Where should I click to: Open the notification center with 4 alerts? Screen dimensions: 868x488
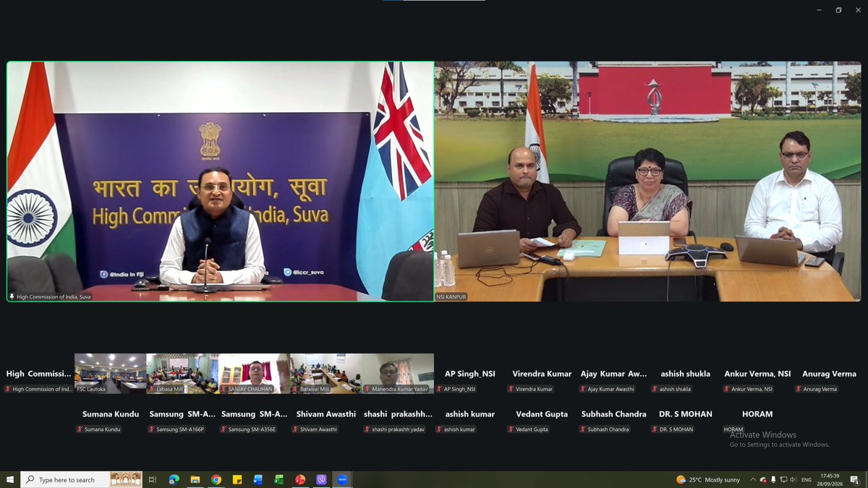854,480
